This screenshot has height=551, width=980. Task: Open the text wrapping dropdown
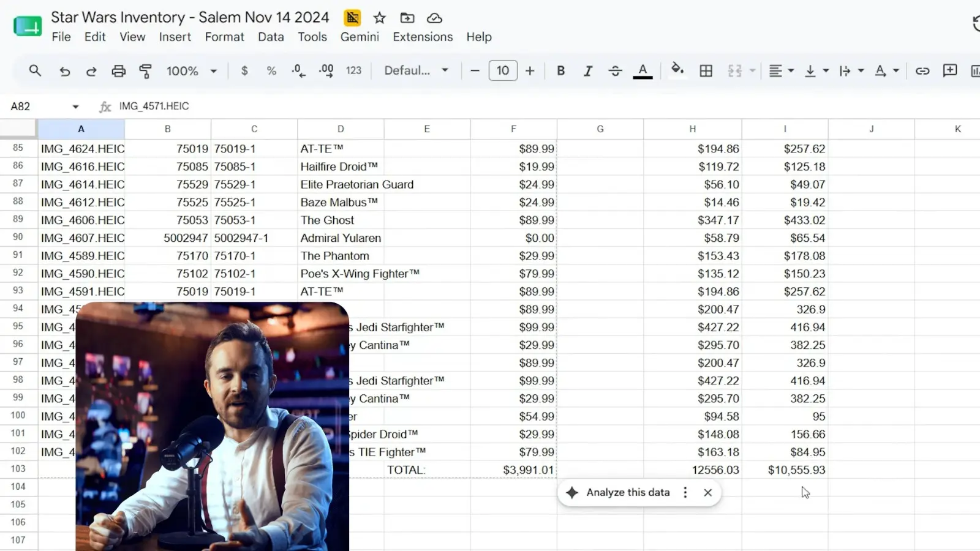[x=851, y=70]
